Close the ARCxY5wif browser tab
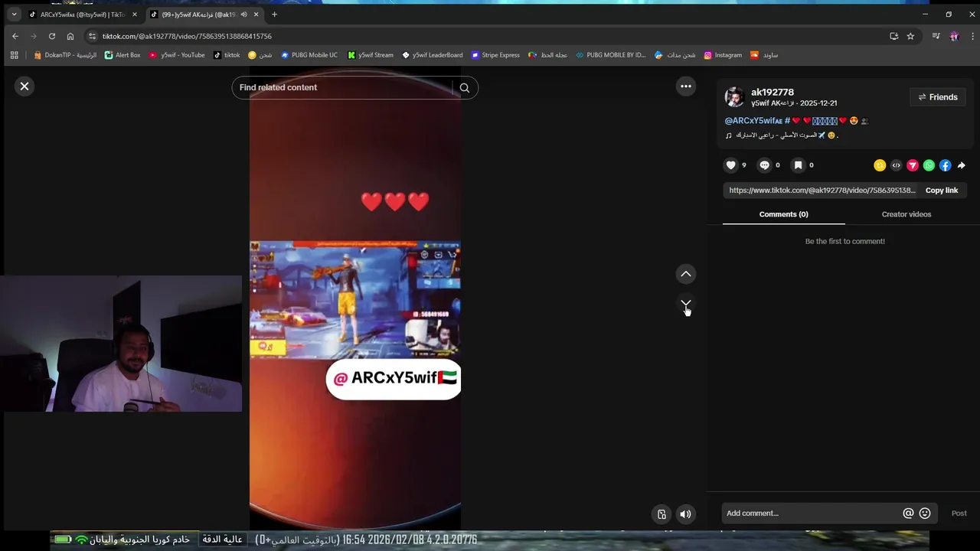 pos(134,15)
